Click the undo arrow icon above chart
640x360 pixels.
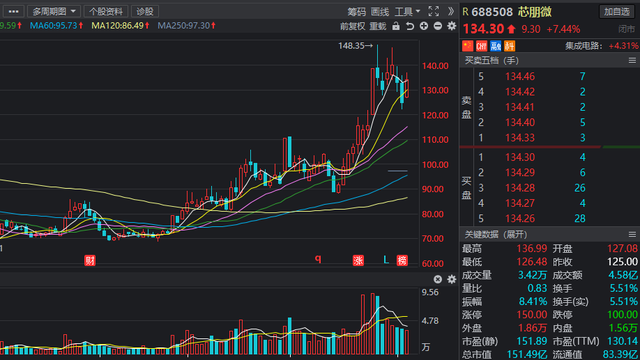pos(410,27)
